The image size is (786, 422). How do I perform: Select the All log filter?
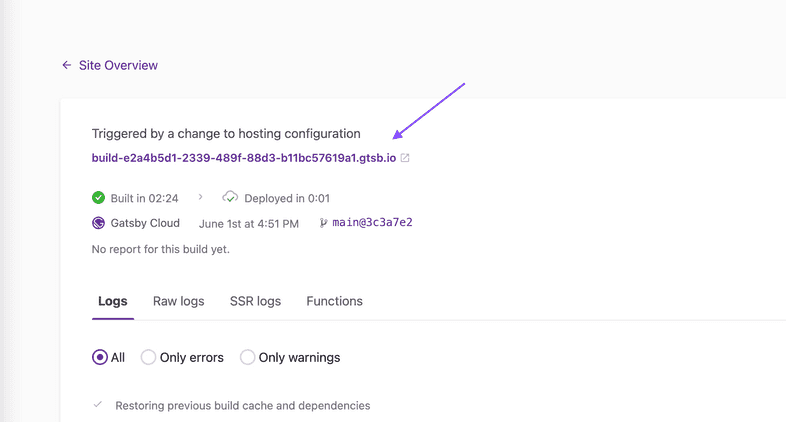pyautogui.click(x=100, y=357)
